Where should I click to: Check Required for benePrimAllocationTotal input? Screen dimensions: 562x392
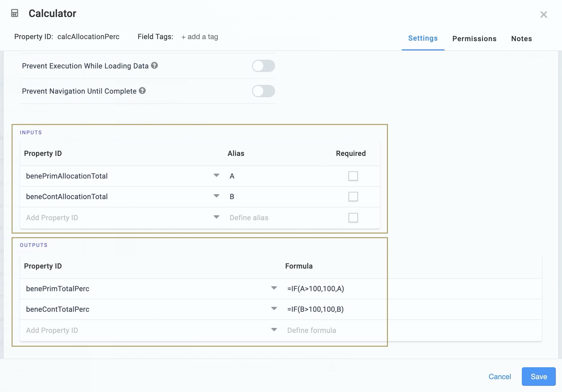pyautogui.click(x=353, y=176)
